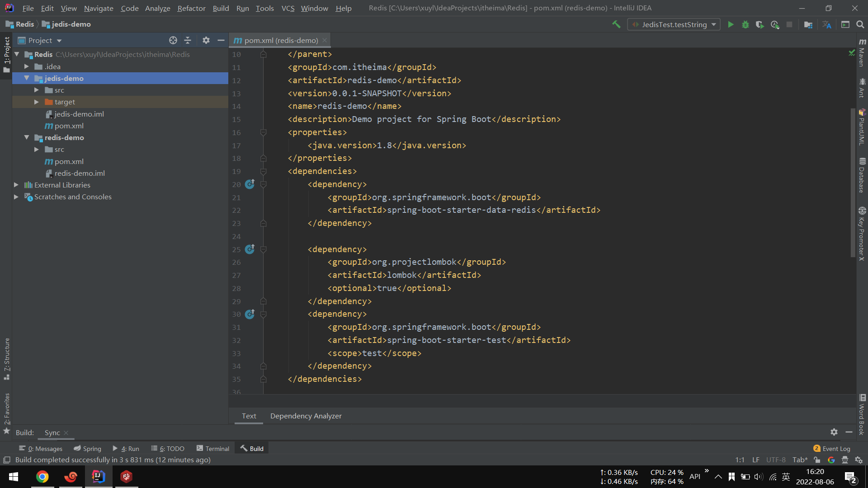Open the Terminal tool window
This screenshot has width=868, height=488.
tap(213, 448)
